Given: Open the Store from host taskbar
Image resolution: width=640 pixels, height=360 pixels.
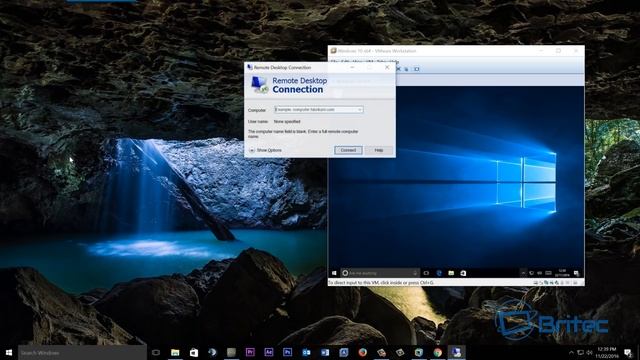Looking at the screenshot, I should click(194, 352).
